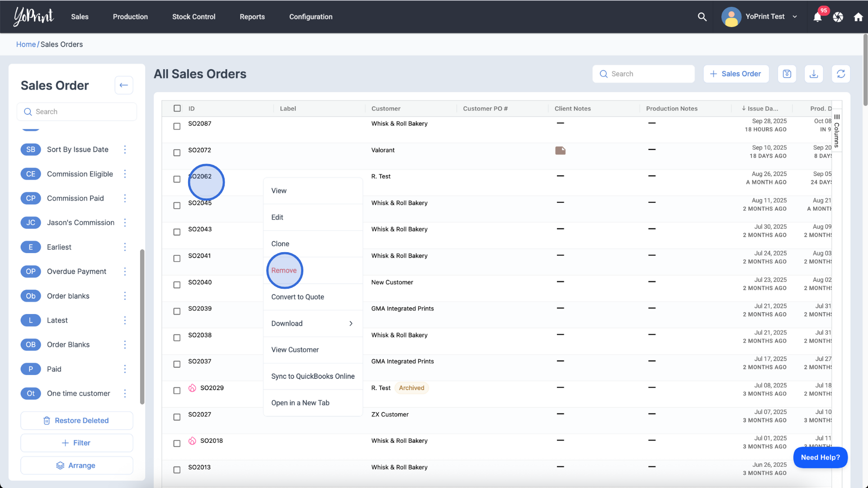Click the download export icon
Image resolution: width=868 pixels, height=488 pixels.
(814, 74)
